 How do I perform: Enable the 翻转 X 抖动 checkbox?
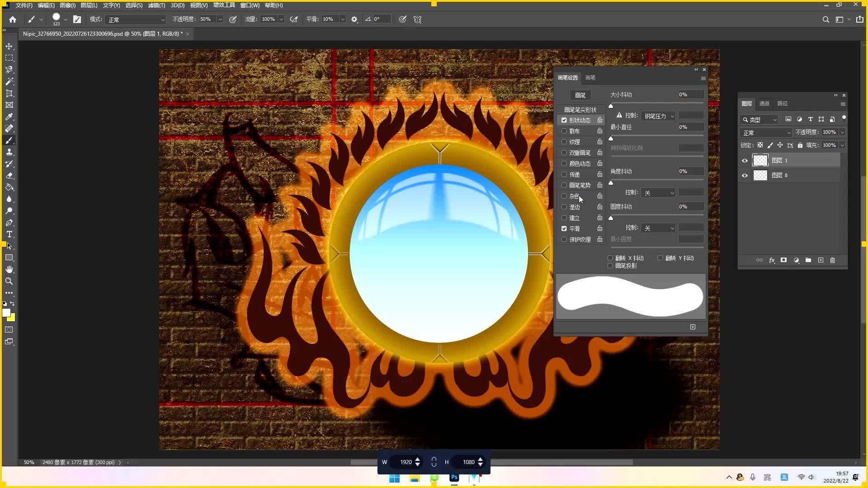(x=610, y=258)
